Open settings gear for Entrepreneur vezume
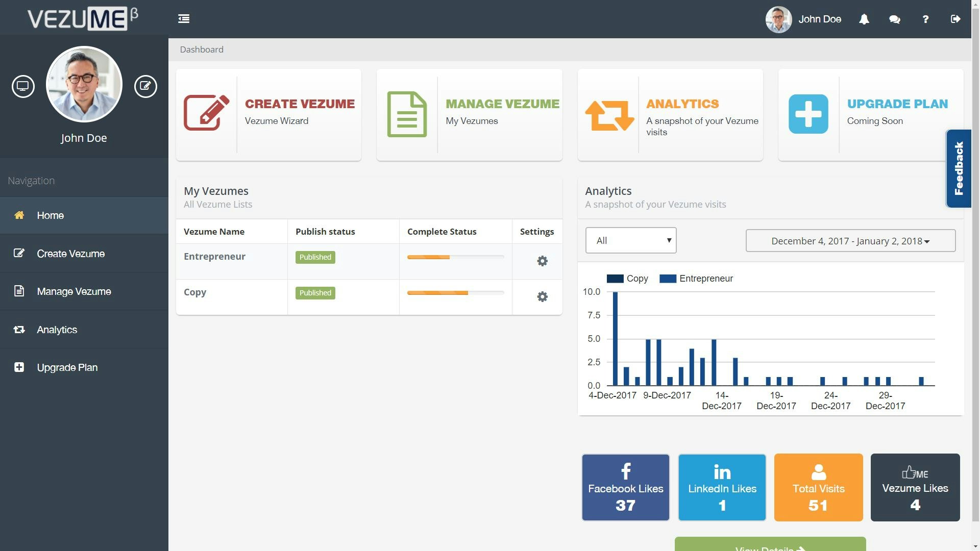The height and width of the screenshot is (551, 980). tap(542, 261)
